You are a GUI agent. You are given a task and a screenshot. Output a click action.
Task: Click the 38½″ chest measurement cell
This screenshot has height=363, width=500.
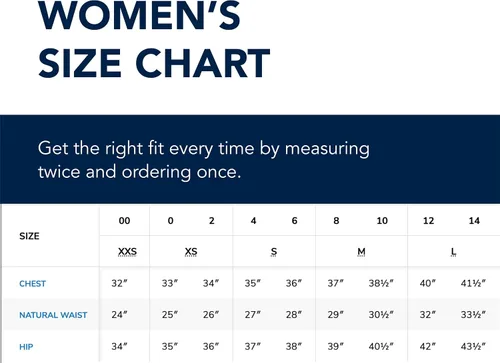[381, 283]
